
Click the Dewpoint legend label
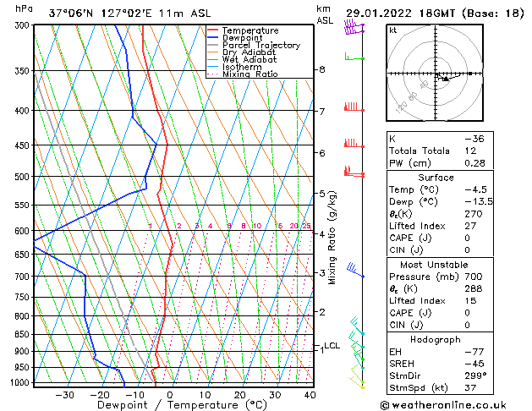[242, 38]
